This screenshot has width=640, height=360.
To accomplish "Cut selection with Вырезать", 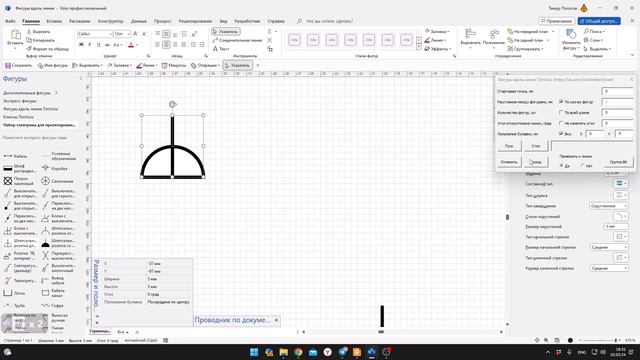I will pyautogui.click(x=39, y=31).
